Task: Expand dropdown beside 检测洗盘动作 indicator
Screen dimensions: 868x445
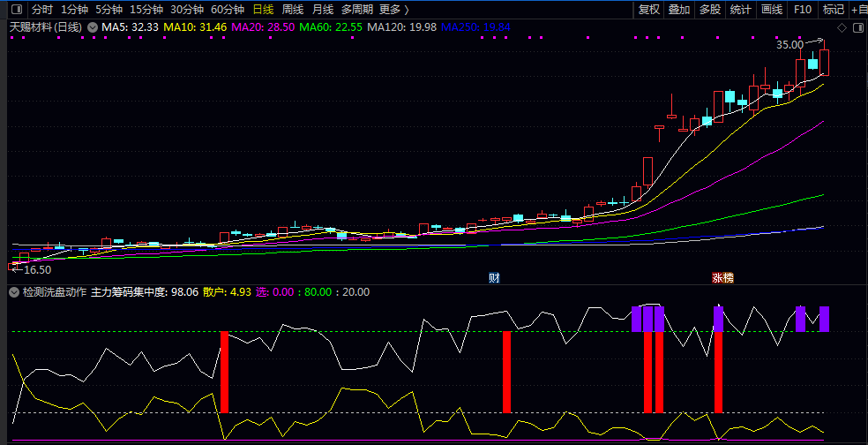Action: tap(14, 292)
